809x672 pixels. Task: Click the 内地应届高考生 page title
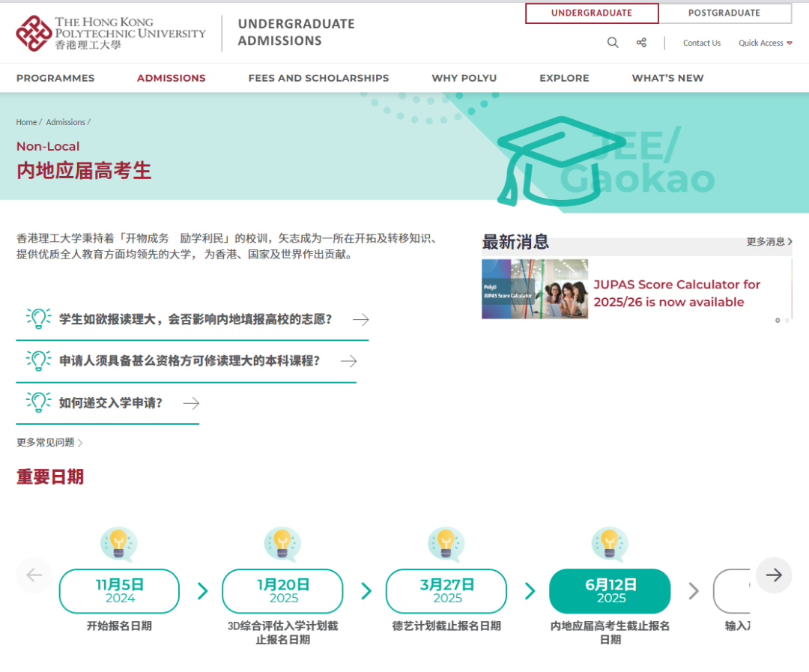(x=84, y=170)
